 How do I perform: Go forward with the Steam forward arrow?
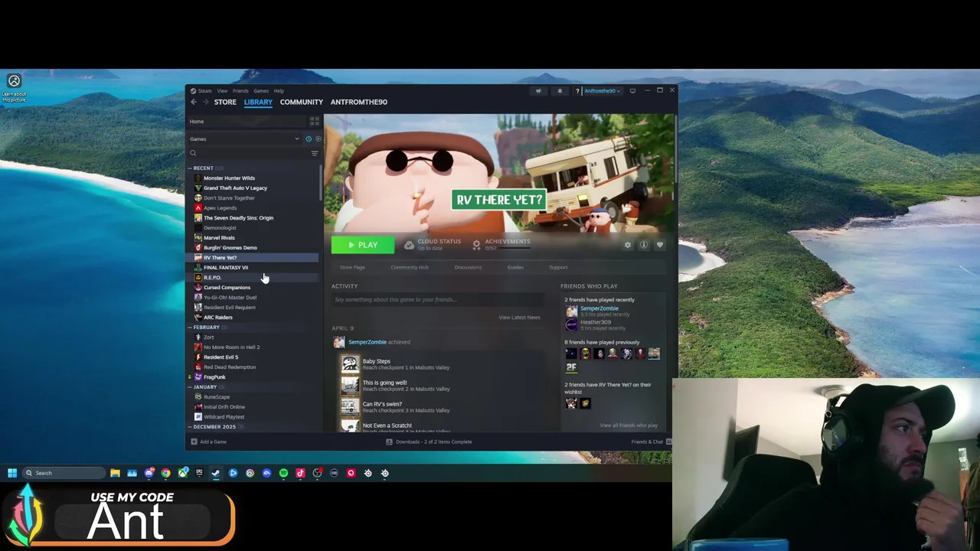coord(205,102)
